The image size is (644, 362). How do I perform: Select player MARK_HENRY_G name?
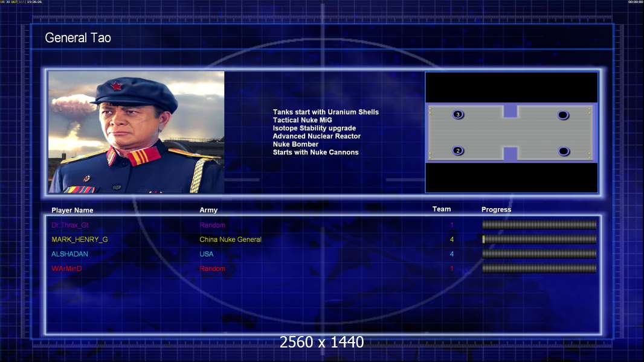click(80, 240)
